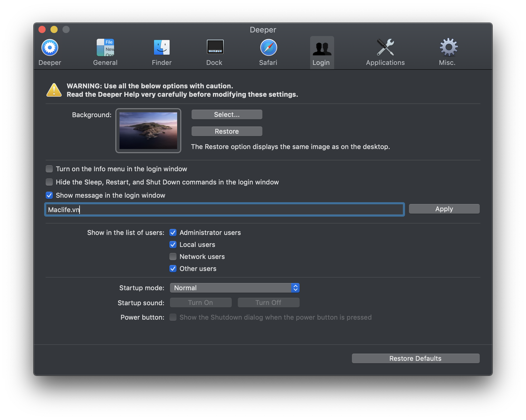Check Hide Sleep, Restart, Shut Down commands
526x420 pixels.
click(x=49, y=182)
